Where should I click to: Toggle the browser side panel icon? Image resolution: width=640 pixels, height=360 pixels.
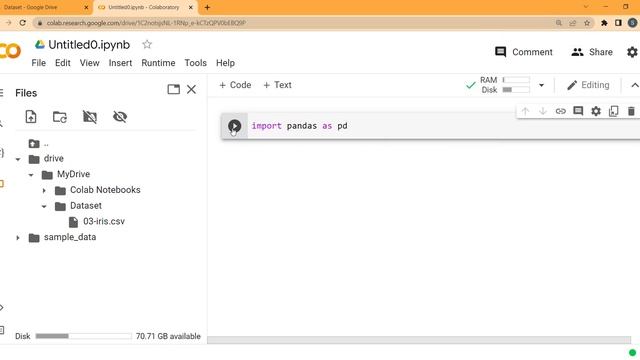618,23
